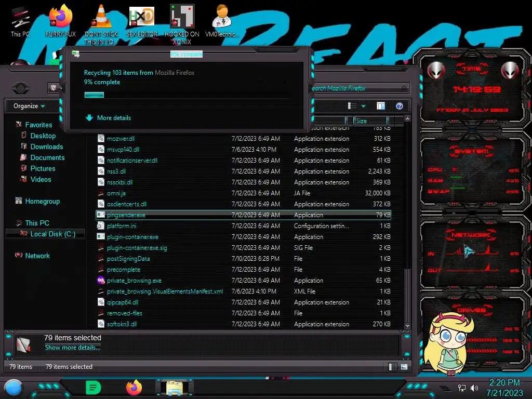Open Downloads in the navigation pane
Image resolution: width=532 pixels, height=399 pixels.
tap(46, 147)
